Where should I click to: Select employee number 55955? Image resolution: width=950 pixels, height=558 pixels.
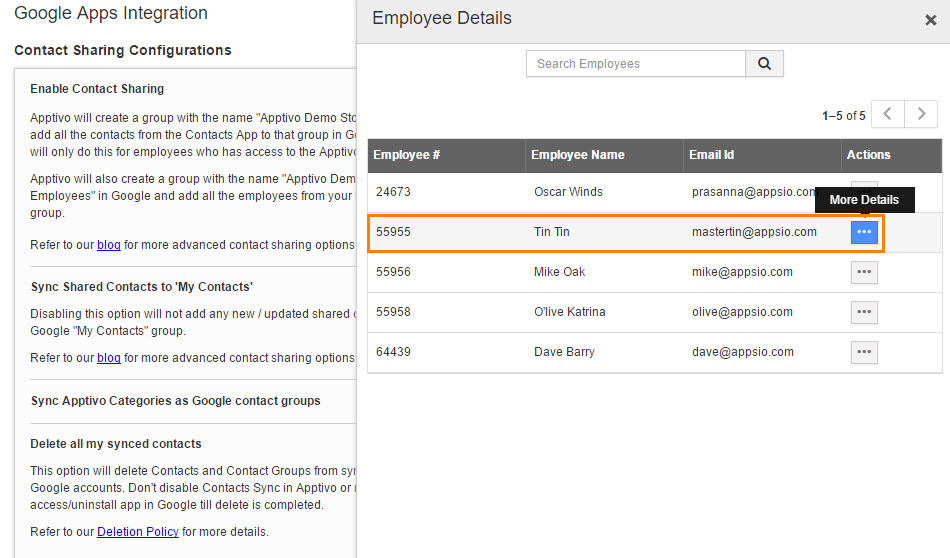coord(393,232)
